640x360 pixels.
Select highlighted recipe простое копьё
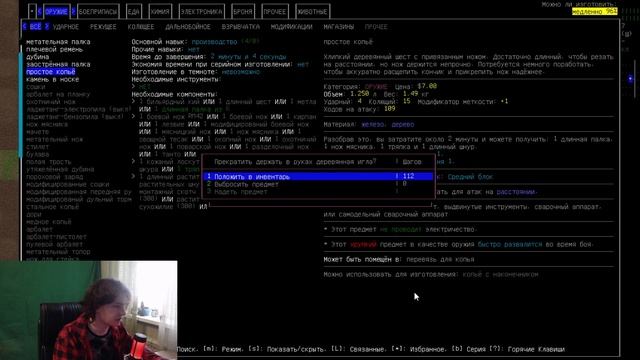(x=51, y=72)
